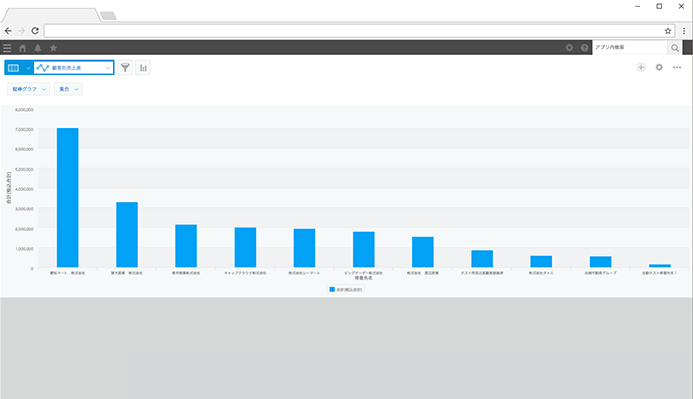Focus the アプリ内検索 search field

pos(629,48)
